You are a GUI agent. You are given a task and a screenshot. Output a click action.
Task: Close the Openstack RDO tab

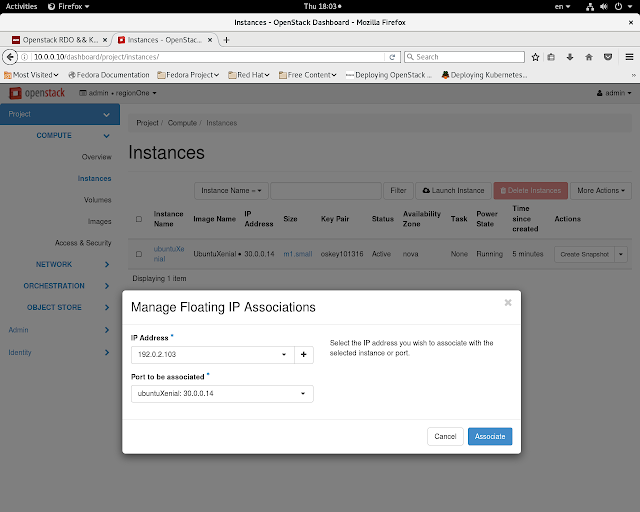pyautogui.click(x=105, y=40)
